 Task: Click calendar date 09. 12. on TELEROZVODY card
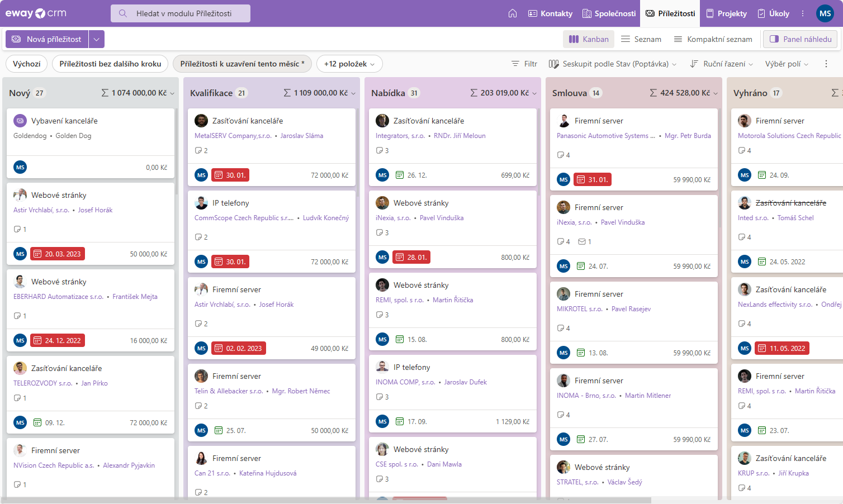[x=49, y=422]
